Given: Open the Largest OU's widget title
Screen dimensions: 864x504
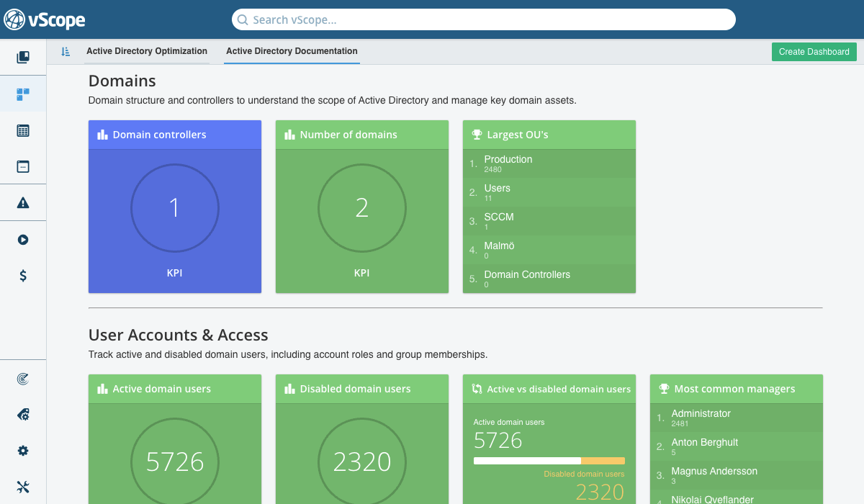Looking at the screenshot, I should tap(518, 135).
